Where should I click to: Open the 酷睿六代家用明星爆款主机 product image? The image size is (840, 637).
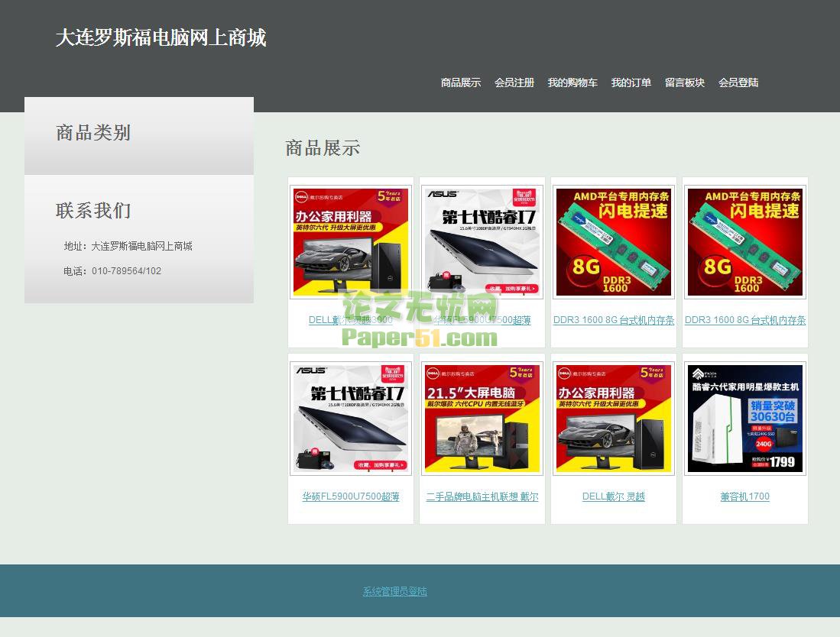745,418
